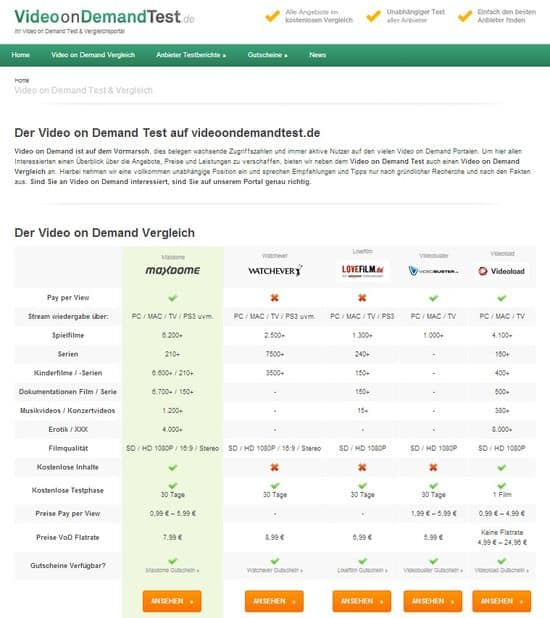Click Videoload 'Keine Flatrate' price cell

502,537
